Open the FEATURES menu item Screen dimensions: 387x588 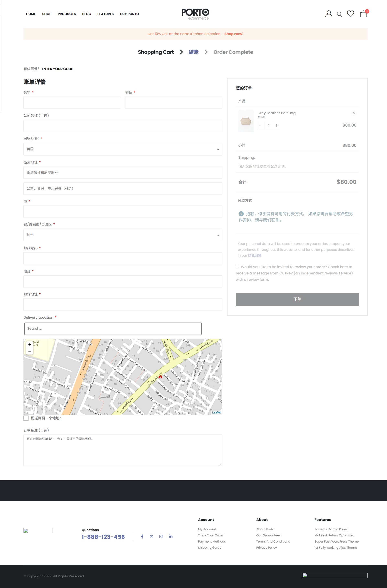pos(105,14)
